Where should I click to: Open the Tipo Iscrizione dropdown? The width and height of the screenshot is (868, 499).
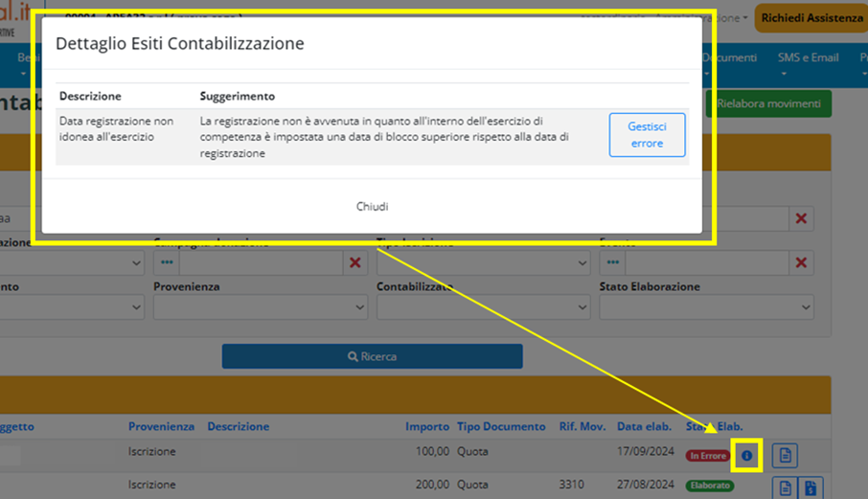click(483, 262)
